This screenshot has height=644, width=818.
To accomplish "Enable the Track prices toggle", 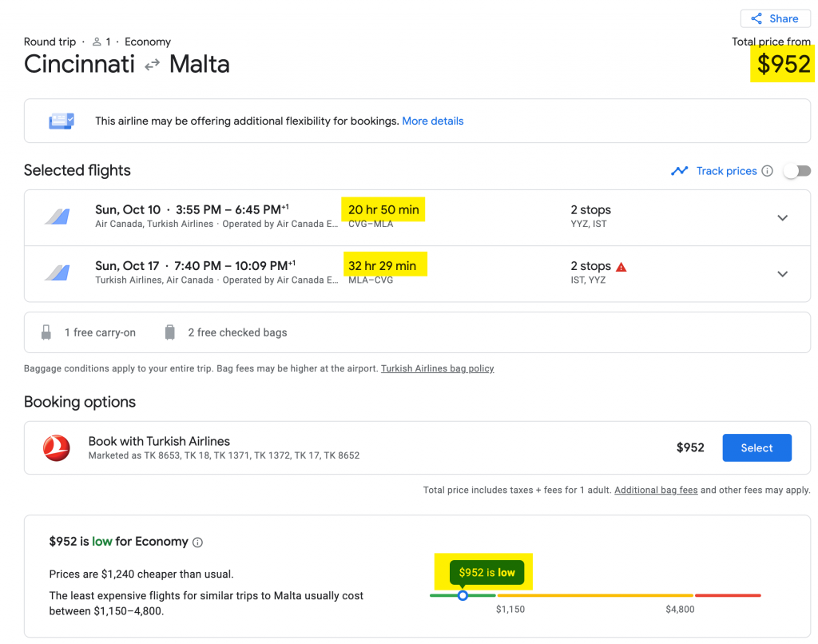I will click(x=797, y=171).
